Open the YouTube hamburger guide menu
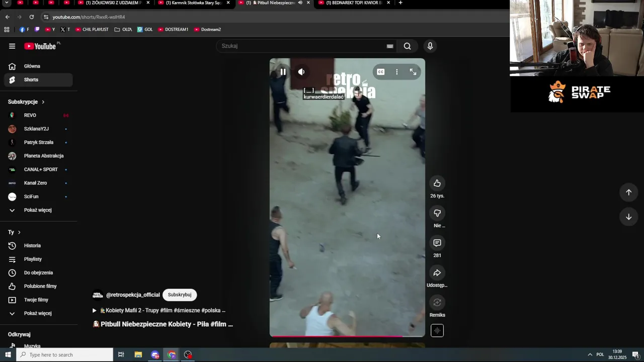Viewport: 644px width, 362px height. [12, 46]
